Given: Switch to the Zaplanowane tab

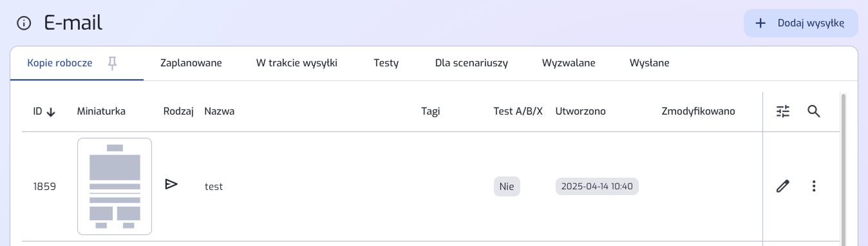Looking at the screenshot, I should pos(191,63).
